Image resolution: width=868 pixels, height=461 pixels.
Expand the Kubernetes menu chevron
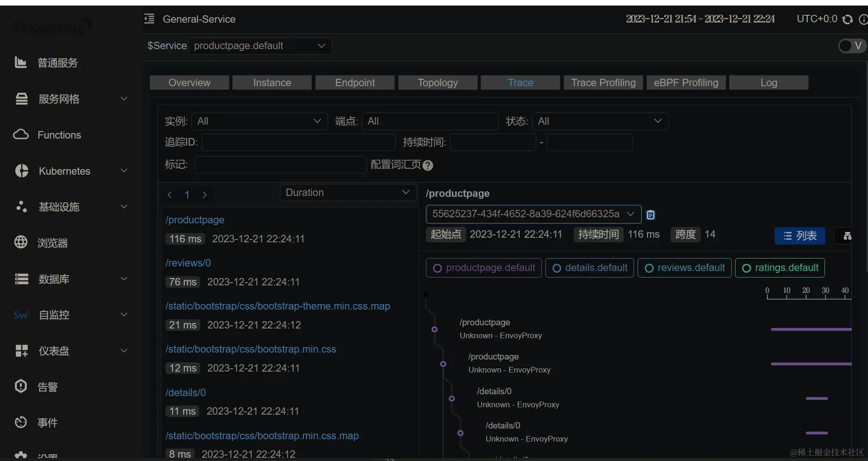click(124, 171)
